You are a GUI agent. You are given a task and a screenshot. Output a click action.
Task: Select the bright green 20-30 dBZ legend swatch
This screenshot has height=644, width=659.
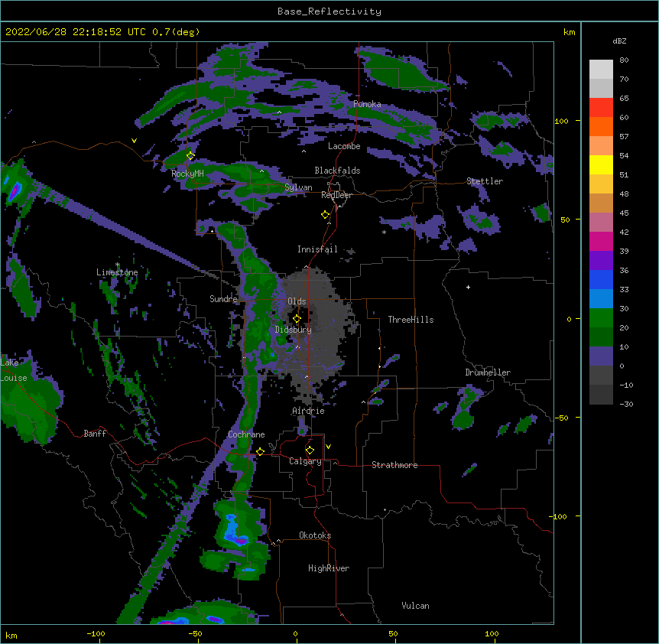pos(601,318)
